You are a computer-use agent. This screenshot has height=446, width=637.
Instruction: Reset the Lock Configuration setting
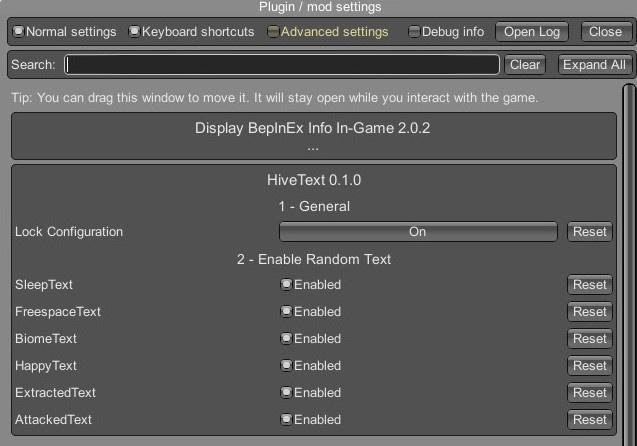pos(589,232)
